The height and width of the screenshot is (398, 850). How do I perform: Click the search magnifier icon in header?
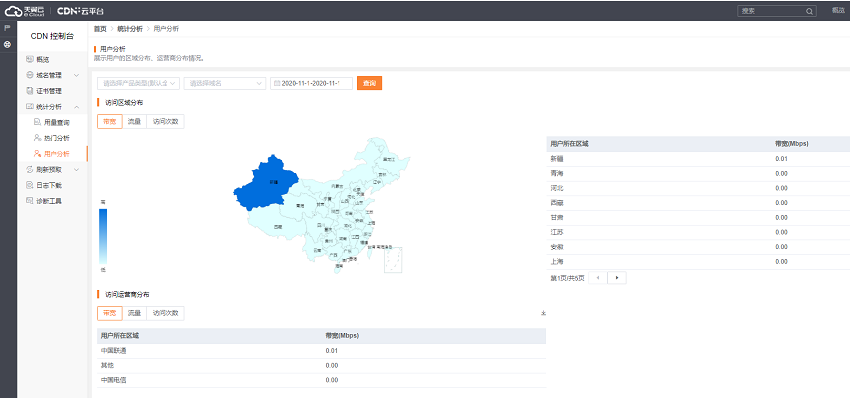809,11
